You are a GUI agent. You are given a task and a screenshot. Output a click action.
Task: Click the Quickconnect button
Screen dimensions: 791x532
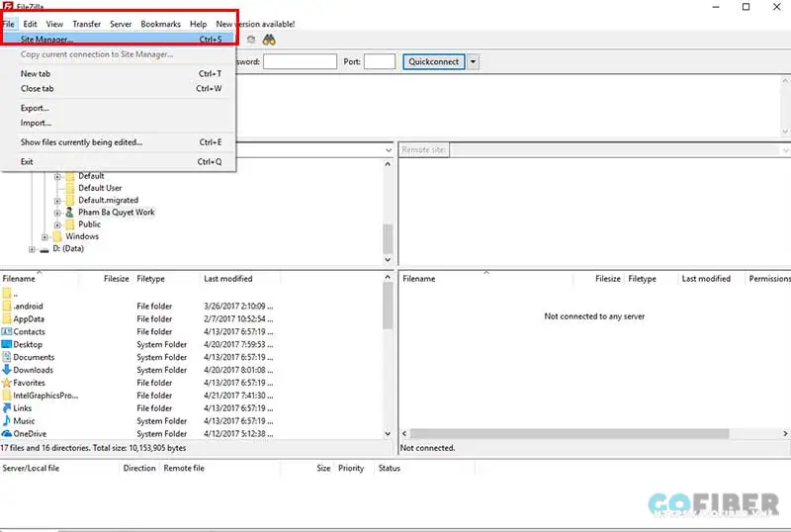pos(434,61)
